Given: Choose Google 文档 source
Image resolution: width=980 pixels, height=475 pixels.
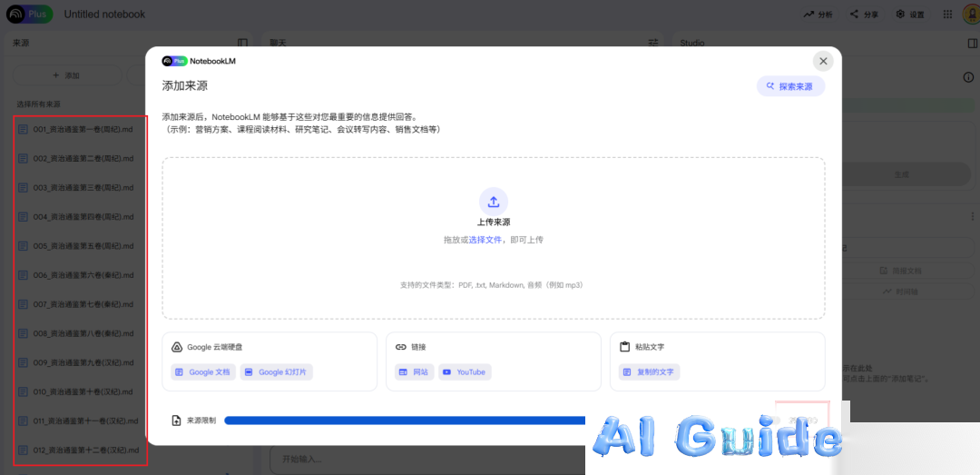Looking at the screenshot, I should 203,371.
